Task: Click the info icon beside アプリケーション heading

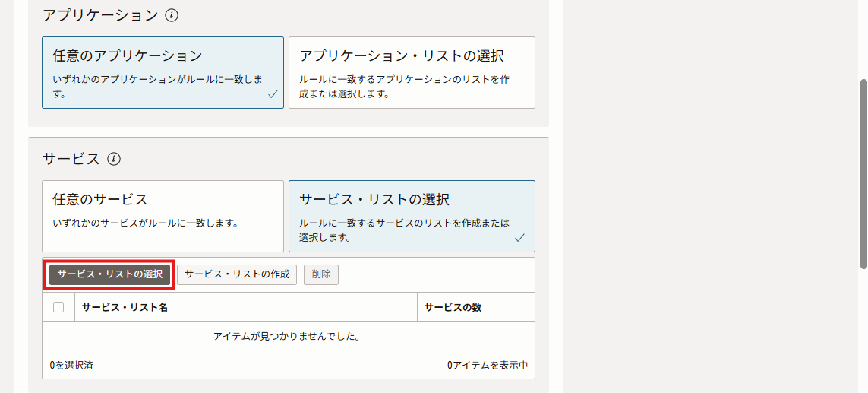Action: click(172, 15)
